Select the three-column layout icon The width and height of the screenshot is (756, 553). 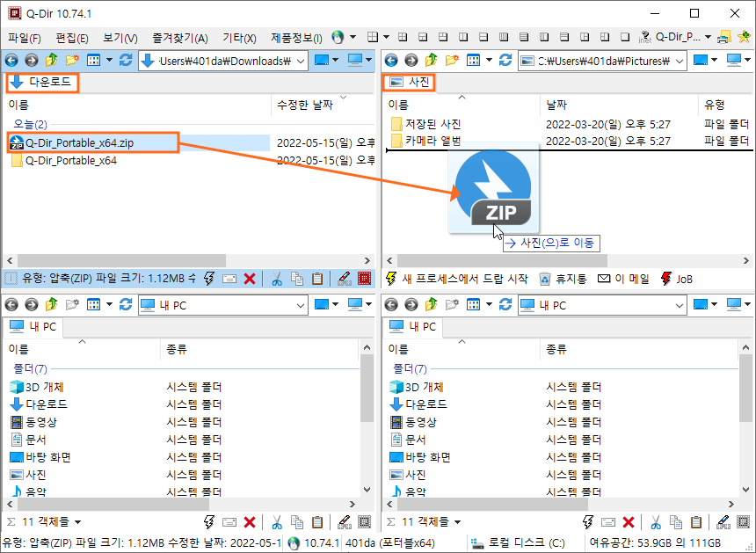point(544,37)
